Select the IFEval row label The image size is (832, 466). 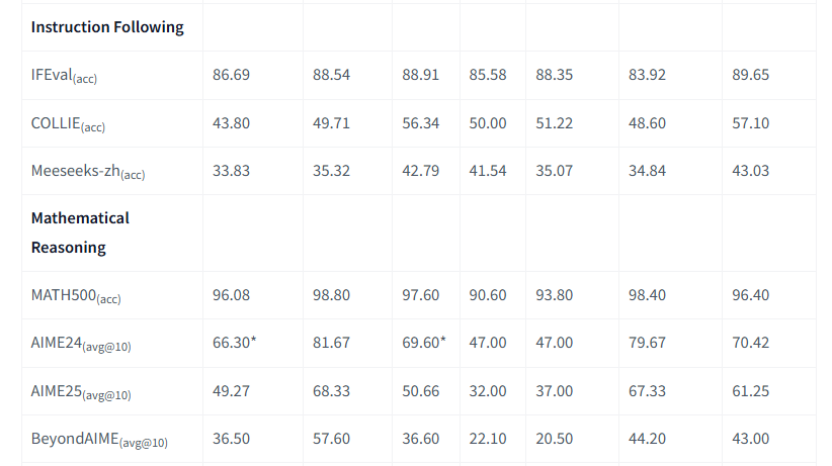(x=64, y=76)
